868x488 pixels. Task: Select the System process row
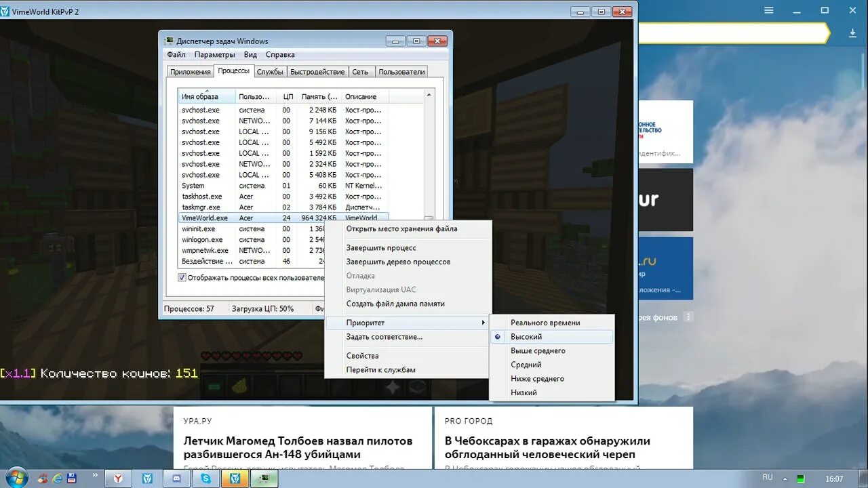coord(284,186)
